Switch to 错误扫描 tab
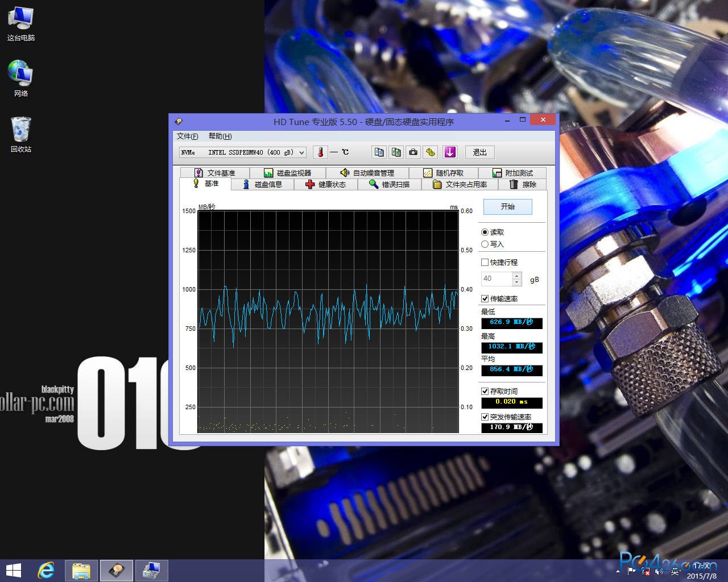The width and height of the screenshot is (728, 582). coord(390,184)
